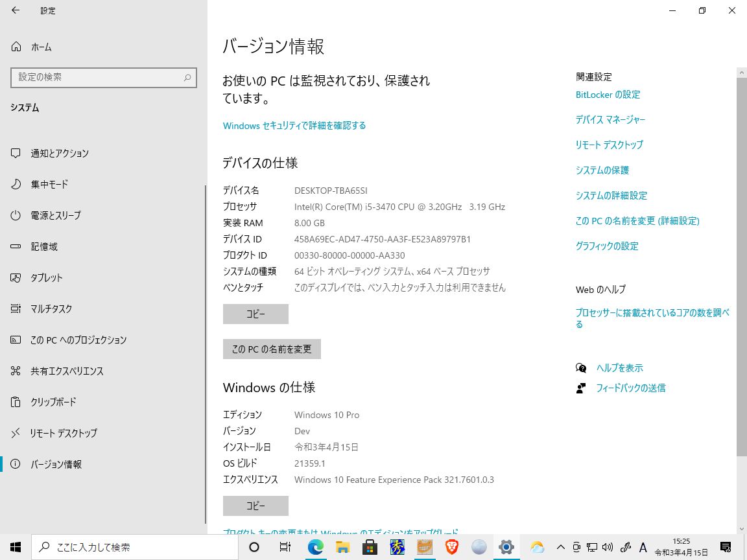The height and width of the screenshot is (560, 747).
Task: Click the product ID 00330-80000-00000-AA330
Action: 350,255
